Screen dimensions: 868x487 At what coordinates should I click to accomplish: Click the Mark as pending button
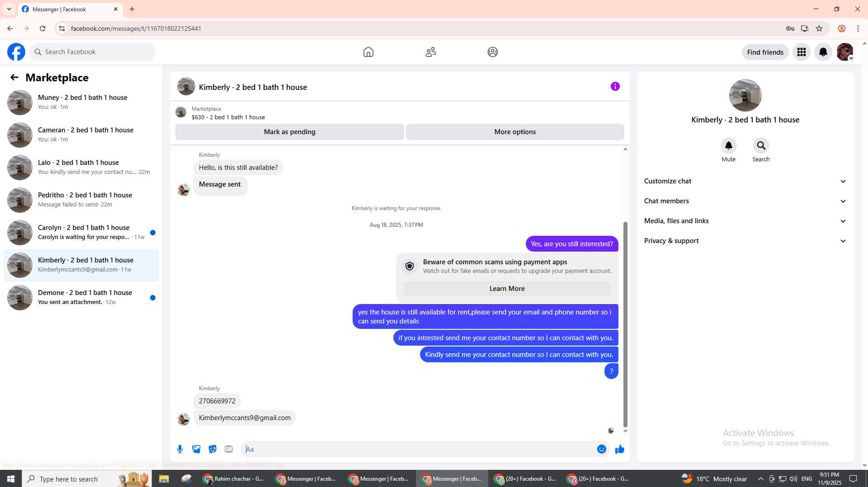(x=290, y=132)
